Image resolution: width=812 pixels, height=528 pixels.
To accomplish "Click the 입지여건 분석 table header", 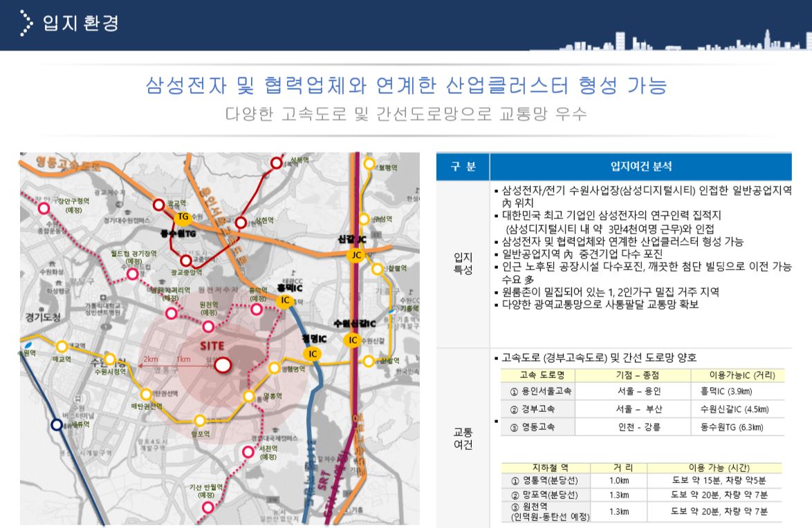I will [x=640, y=167].
